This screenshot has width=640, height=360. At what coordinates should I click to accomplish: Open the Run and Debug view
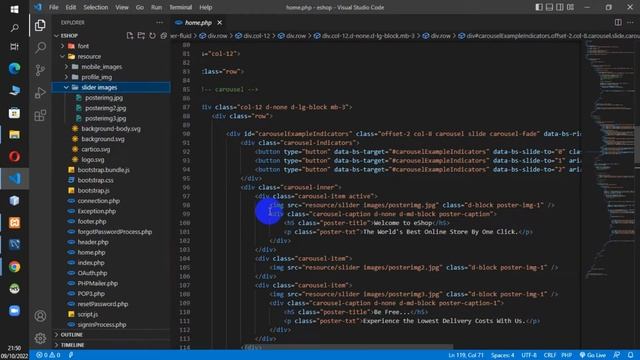(x=40, y=93)
